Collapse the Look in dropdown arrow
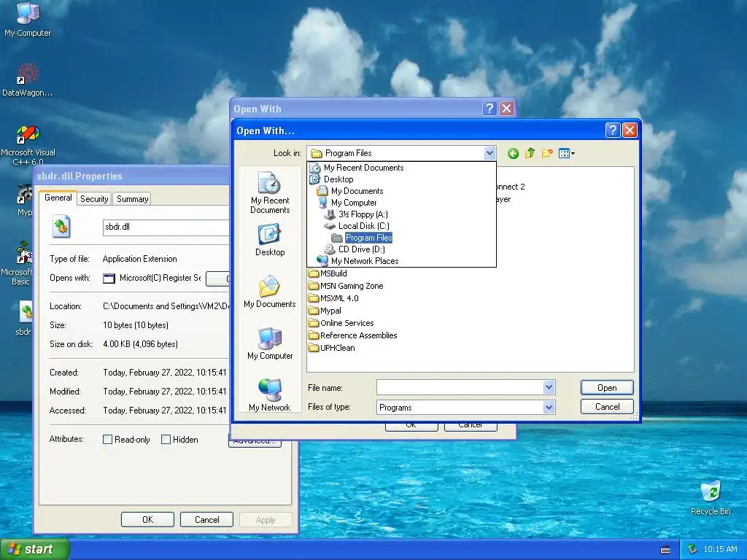This screenshot has width=747, height=560. [x=489, y=153]
